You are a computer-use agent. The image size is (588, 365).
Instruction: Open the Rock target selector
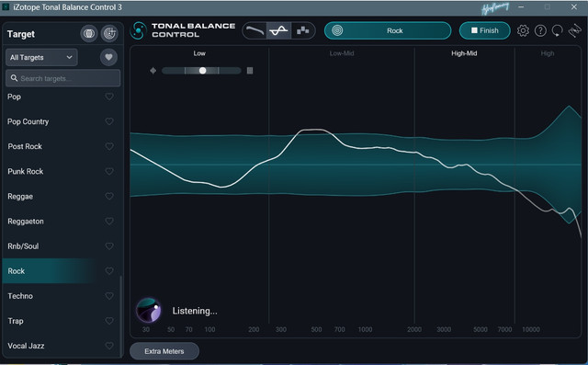388,30
